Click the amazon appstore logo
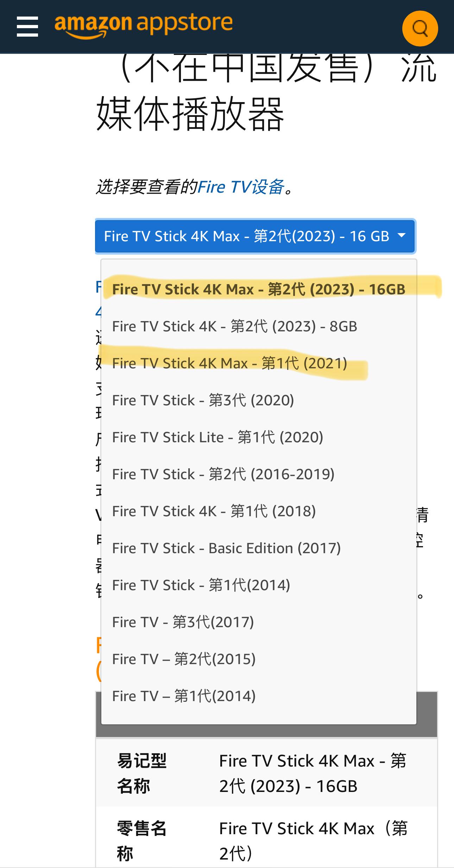Viewport: 454px width, 868px height. (143, 25)
